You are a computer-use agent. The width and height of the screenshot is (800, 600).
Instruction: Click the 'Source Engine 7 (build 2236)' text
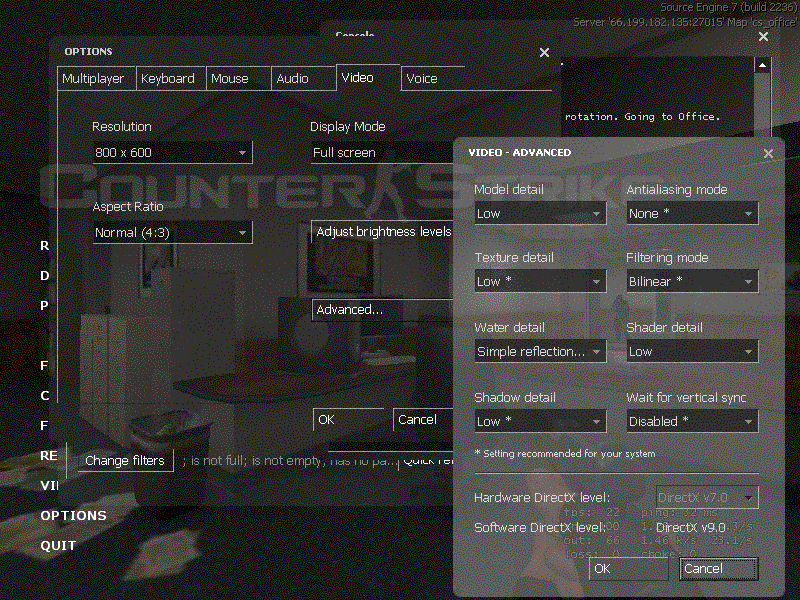coord(728,7)
